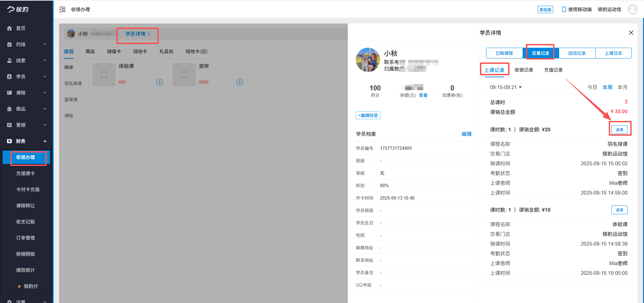Click the 编辑 link in 学员档案
This screenshot has width=644, height=303.
click(x=467, y=134)
